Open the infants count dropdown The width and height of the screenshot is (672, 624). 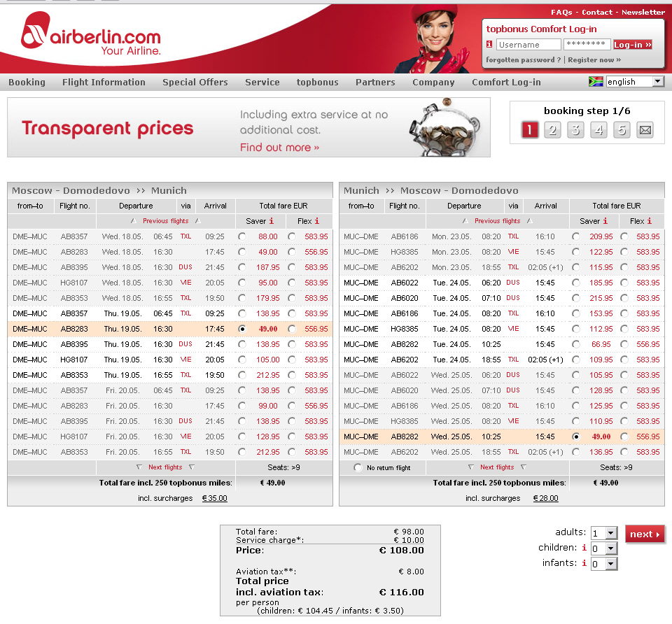click(604, 564)
